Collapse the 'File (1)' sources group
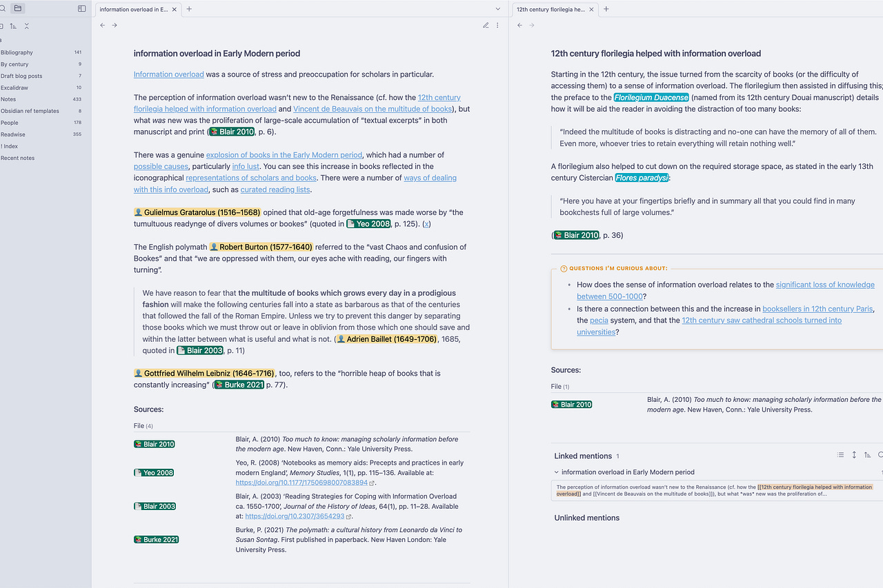Viewport: 883px width, 588px height. (560, 387)
